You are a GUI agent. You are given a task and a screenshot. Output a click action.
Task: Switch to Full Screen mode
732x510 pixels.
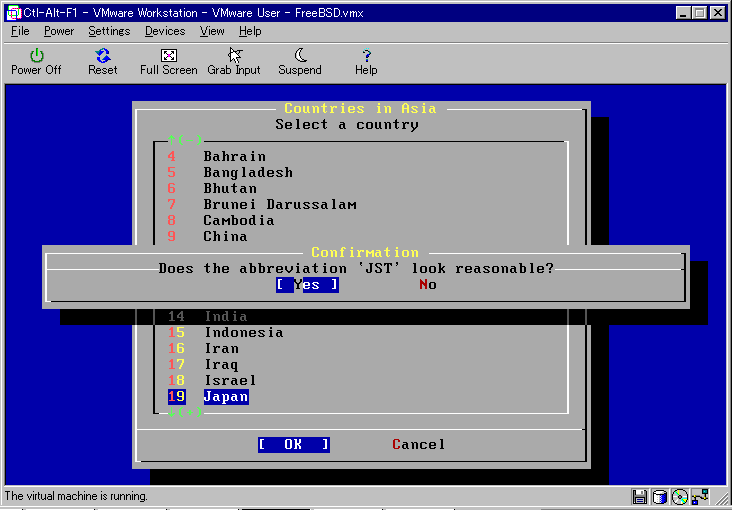click(168, 61)
